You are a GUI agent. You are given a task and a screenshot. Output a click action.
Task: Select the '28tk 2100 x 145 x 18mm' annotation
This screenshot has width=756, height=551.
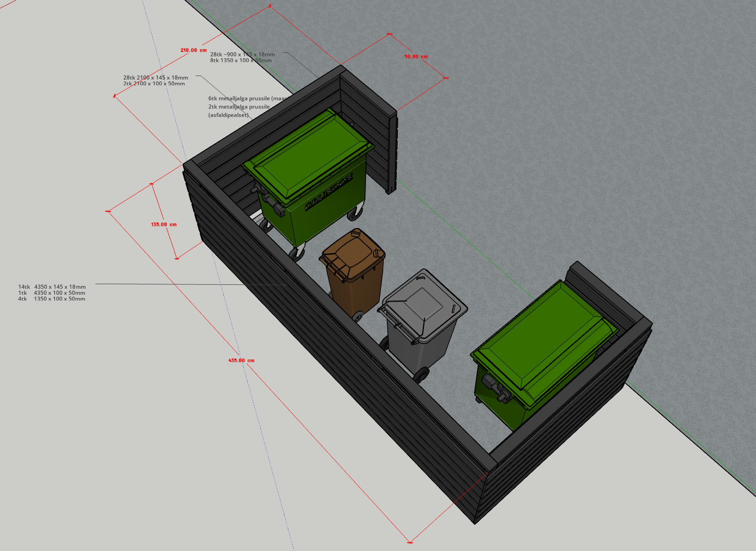point(155,77)
